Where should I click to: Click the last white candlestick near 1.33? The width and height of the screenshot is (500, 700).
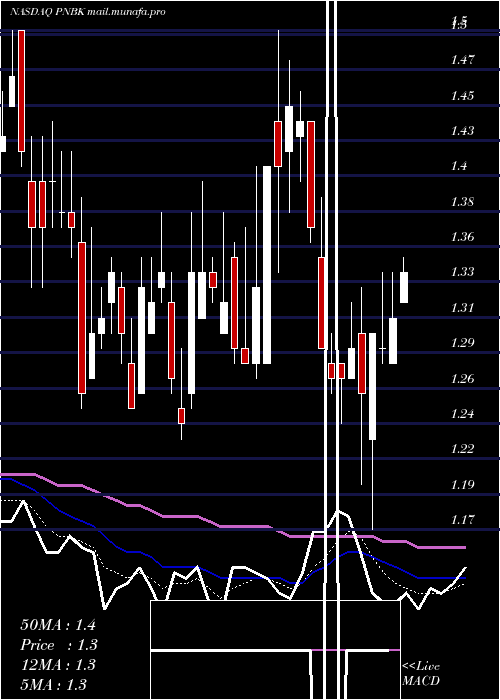(404, 287)
